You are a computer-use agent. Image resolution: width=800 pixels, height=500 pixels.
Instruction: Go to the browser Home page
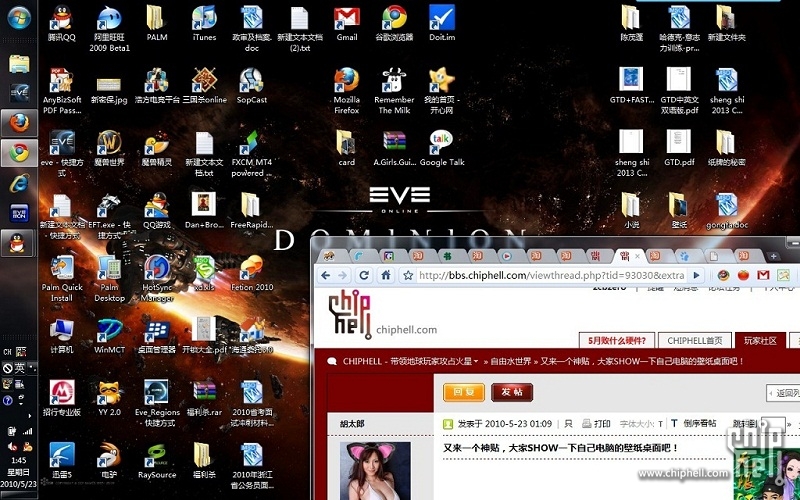coord(386,276)
